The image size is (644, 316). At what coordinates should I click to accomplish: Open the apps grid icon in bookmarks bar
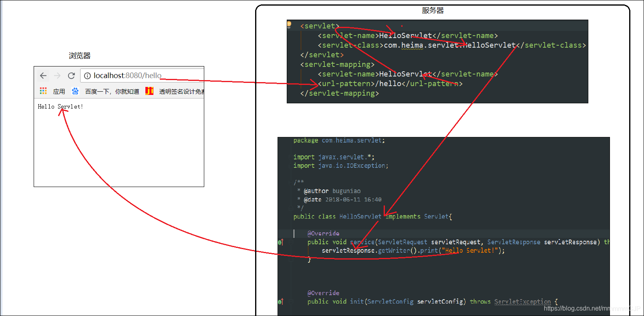click(43, 91)
